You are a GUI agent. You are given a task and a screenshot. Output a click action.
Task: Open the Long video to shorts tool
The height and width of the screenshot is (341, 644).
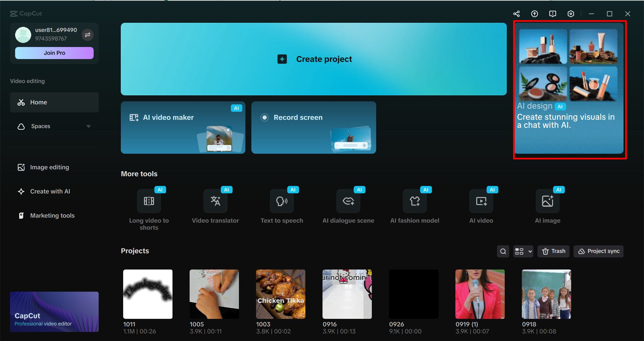click(x=149, y=205)
